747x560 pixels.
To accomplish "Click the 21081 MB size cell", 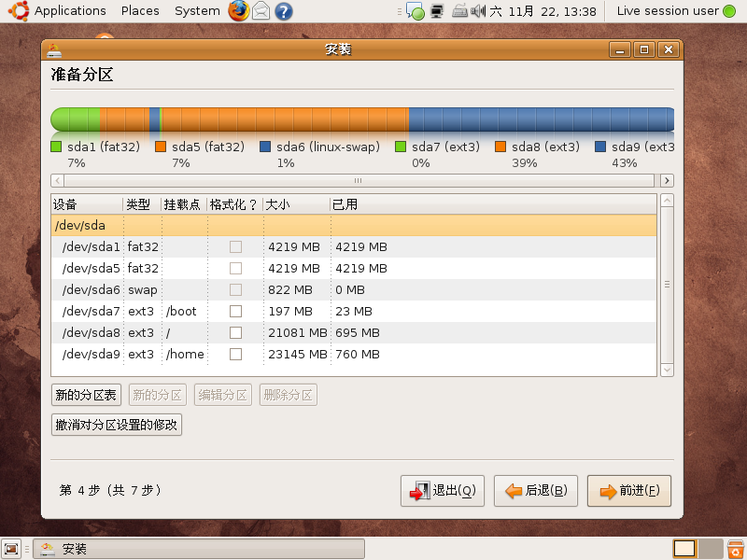I will pyautogui.click(x=297, y=332).
